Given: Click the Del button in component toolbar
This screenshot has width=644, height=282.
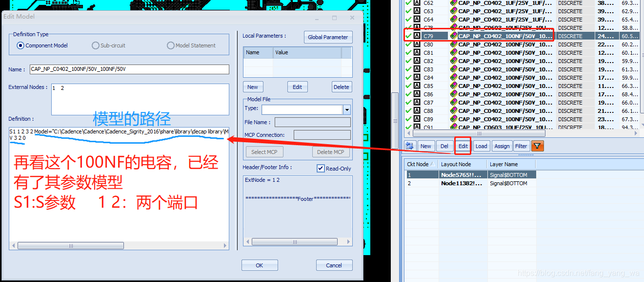Looking at the screenshot, I should click(444, 146).
